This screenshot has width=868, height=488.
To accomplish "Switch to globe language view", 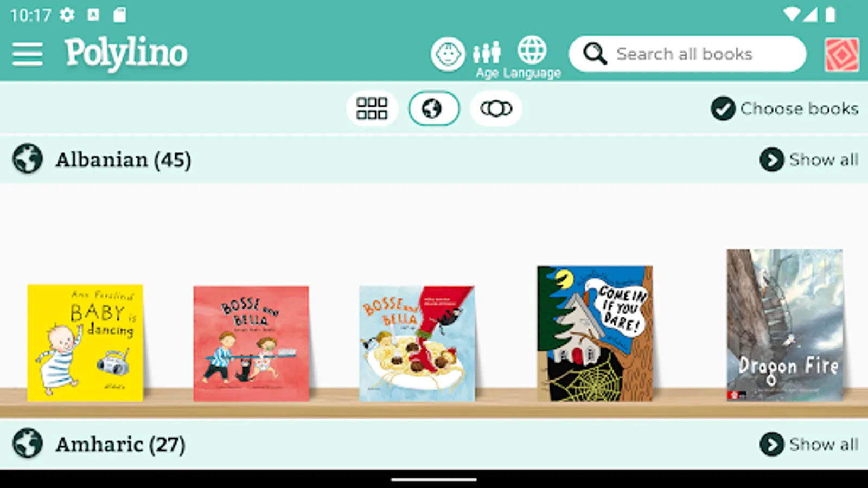I will 434,108.
